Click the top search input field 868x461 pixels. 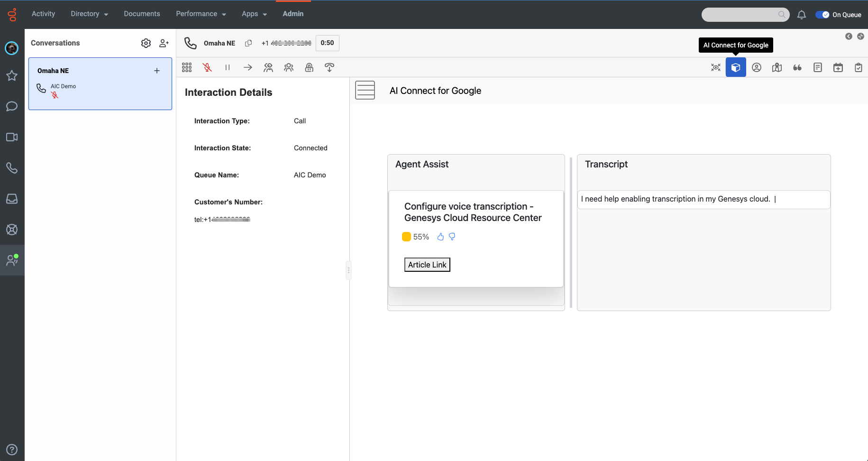pos(740,15)
